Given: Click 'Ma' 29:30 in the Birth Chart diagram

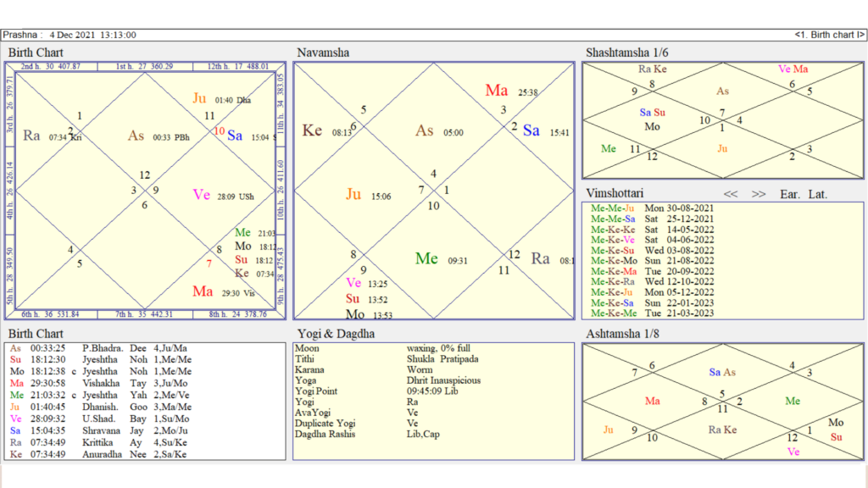Looking at the screenshot, I should click(x=203, y=291).
